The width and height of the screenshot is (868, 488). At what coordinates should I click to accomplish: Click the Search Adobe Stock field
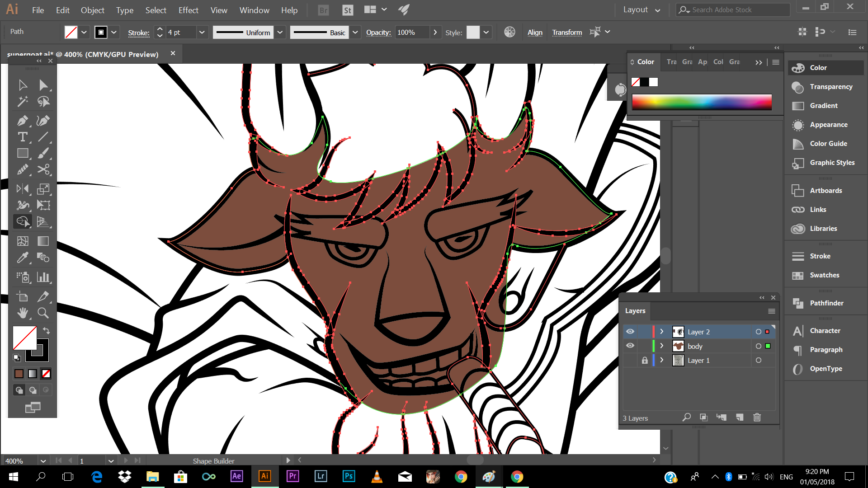[x=732, y=10]
